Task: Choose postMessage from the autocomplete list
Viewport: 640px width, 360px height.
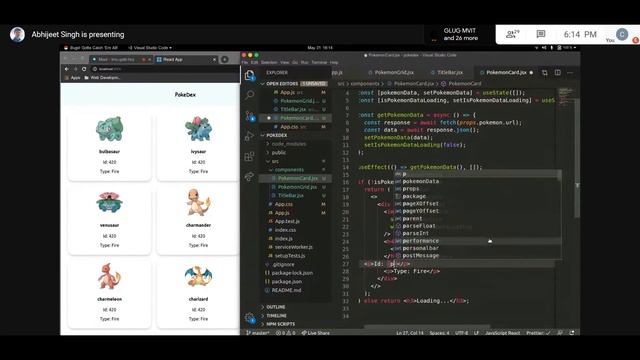Action: click(x=420, y=256)
